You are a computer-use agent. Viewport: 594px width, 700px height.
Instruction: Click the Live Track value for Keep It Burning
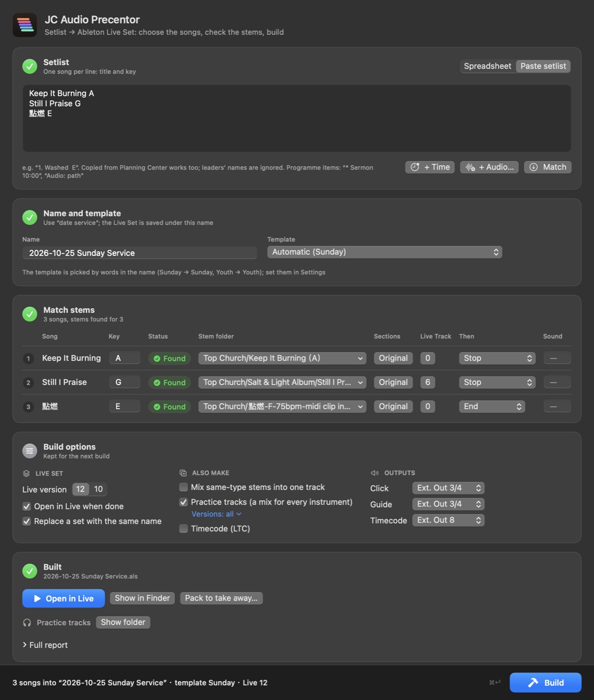click(428, 358)
